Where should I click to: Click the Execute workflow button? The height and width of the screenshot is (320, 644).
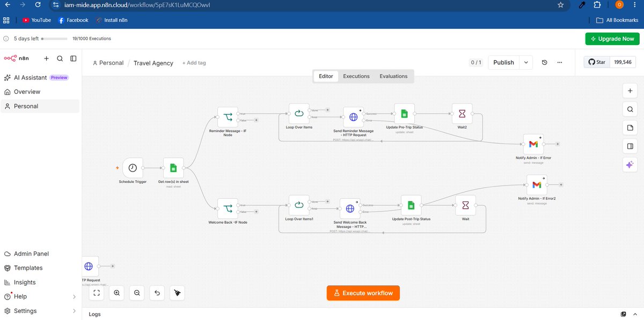(363, 293)
